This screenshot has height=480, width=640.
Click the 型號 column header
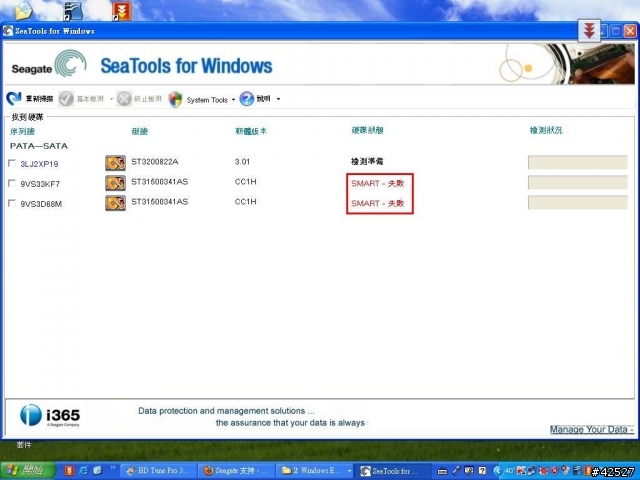(140, 131)
